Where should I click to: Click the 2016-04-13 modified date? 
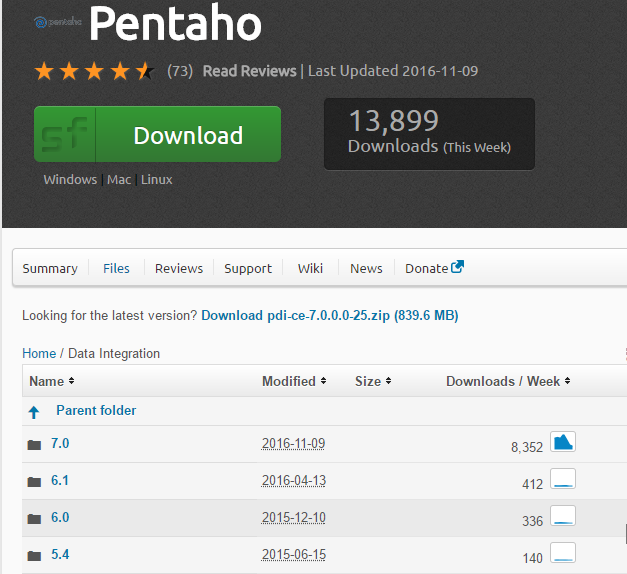pyautogui.click(x=294, y=480)
